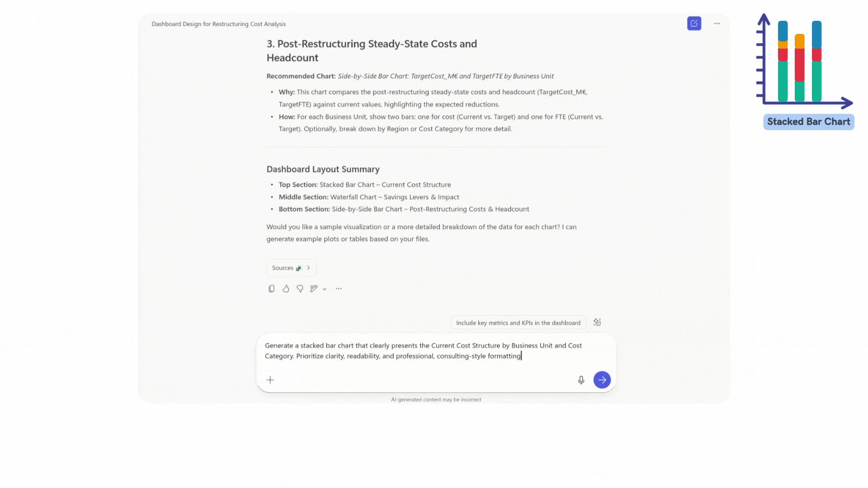Click the edit pen icon below the response
Screen dimensions: 868x488
click(313, 289)
